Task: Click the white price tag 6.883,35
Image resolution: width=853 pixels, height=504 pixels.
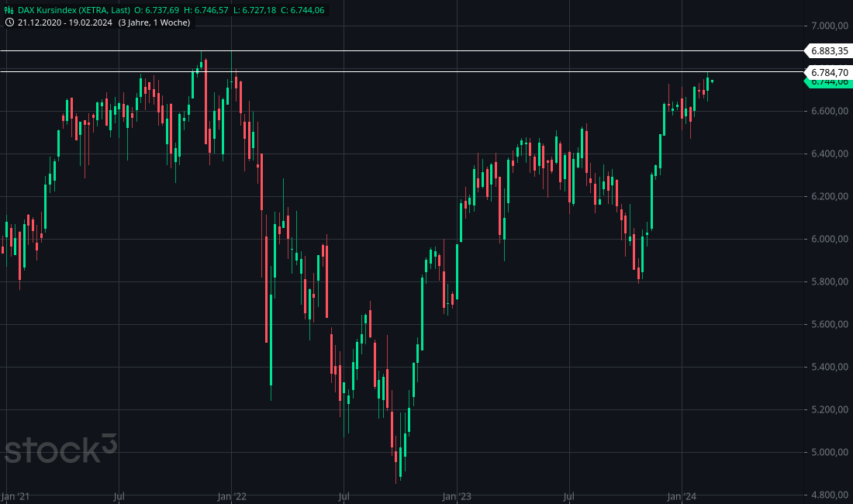Action: coord(827,52)
